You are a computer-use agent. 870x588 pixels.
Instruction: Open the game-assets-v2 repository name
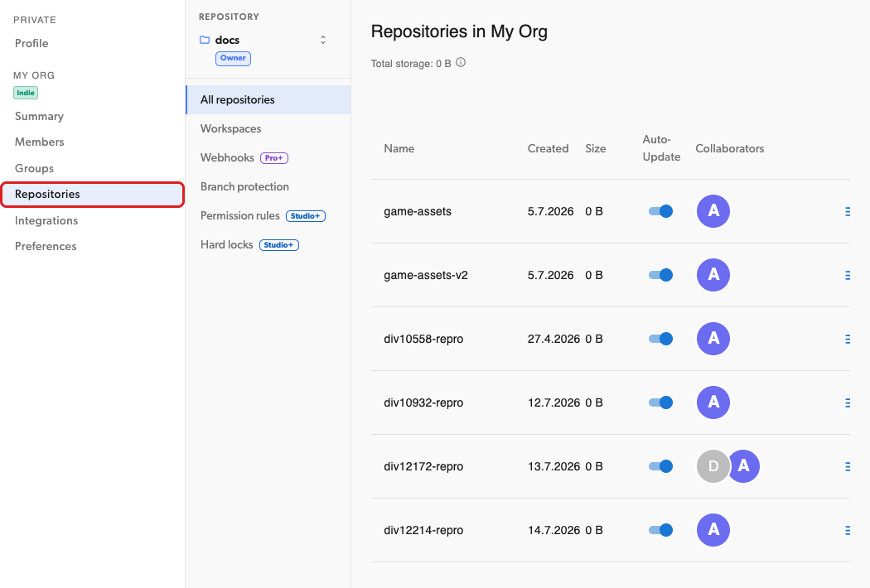(x=426, y=275)
